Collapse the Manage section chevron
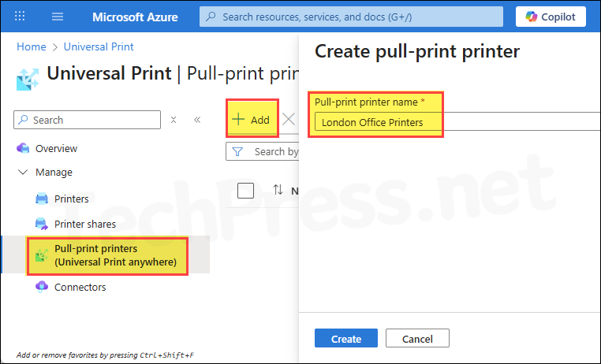The height and width of the screenshot is (364, 601). point(23,173)
